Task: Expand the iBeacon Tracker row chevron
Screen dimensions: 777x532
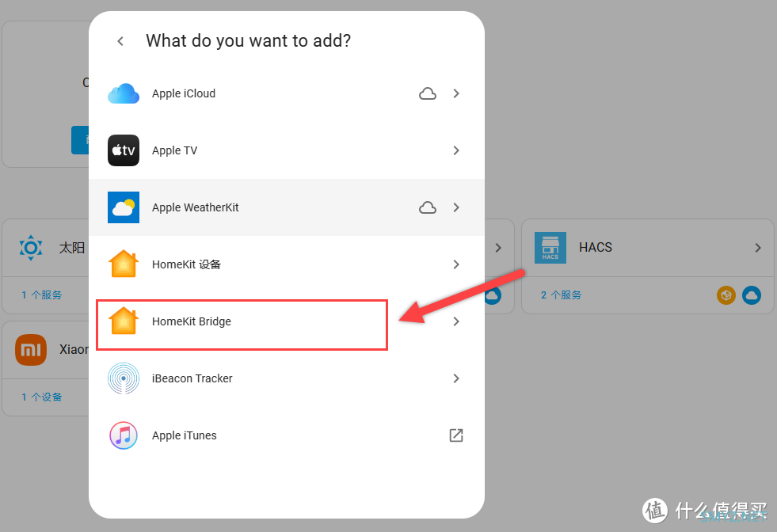Action: (456, 378)
